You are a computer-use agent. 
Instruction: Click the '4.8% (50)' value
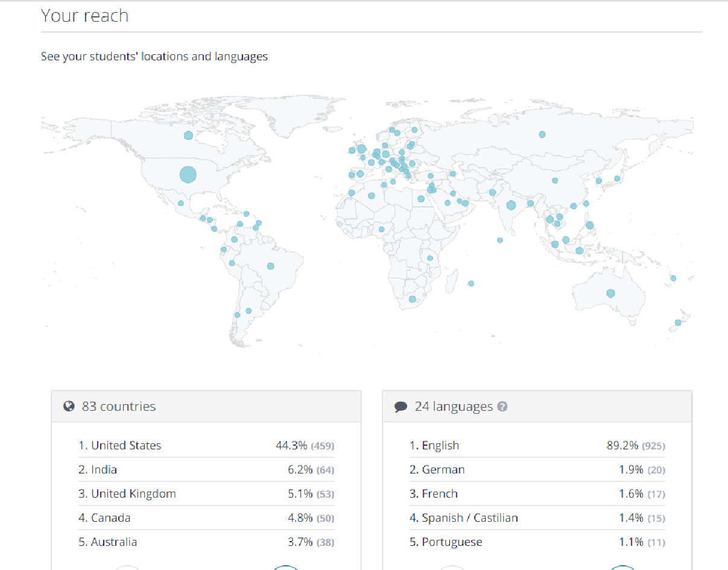pos(311,518)
